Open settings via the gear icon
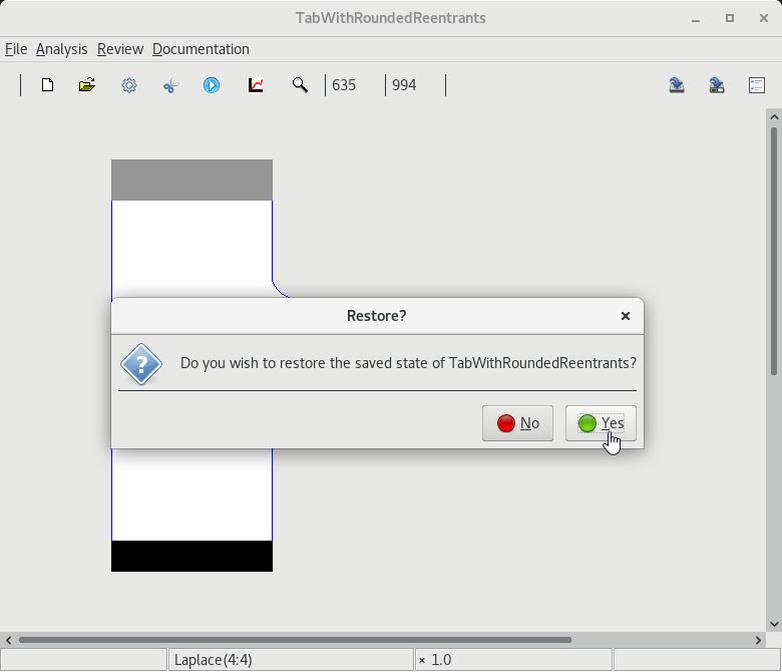Screen dimensions: 782x672 pos(129,85)
